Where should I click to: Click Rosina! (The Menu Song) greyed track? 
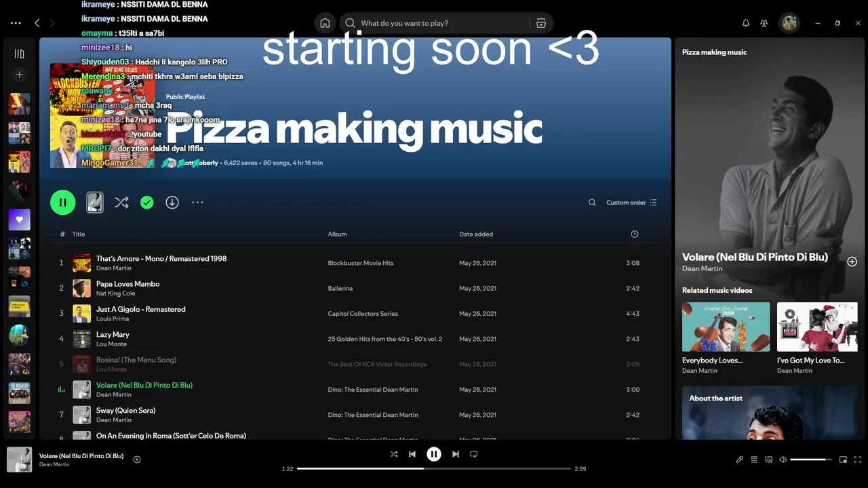[136, 359]
